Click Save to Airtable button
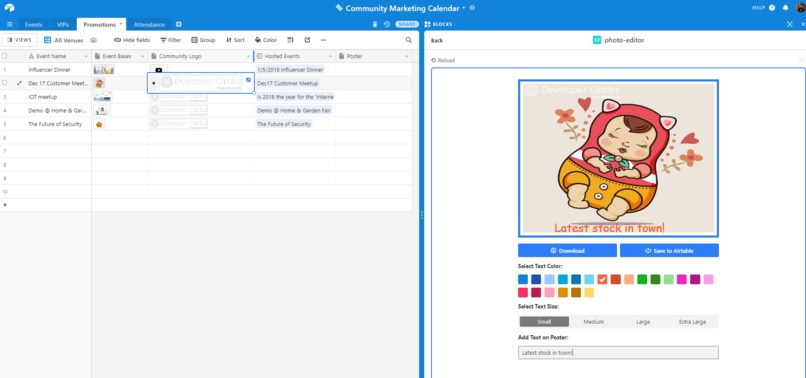 click(669, 250)
